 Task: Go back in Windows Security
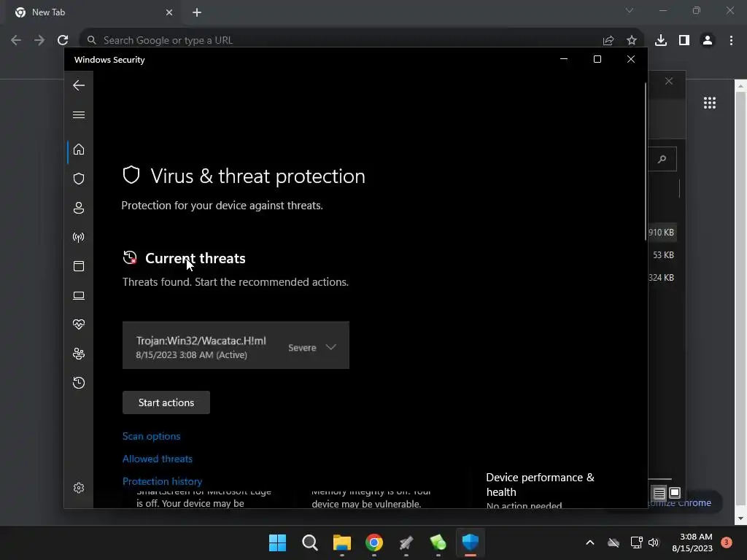coord(79,85)
